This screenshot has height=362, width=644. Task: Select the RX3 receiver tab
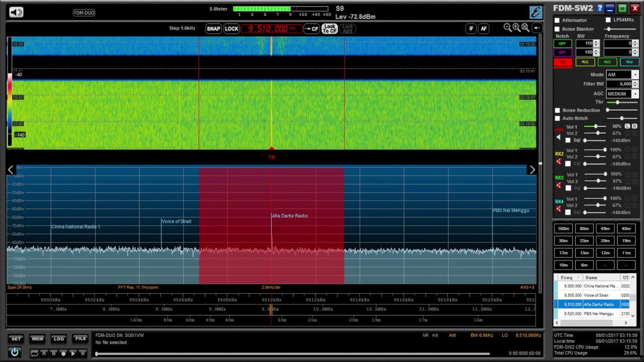[x=607, y=62]
